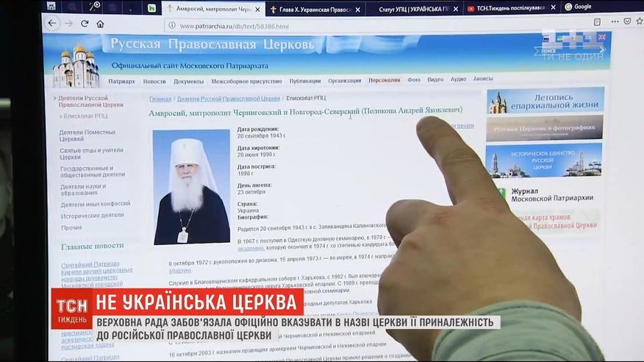The image size is (644, 362).
Task: Follow Деятели Русской Православной Церкви breadcrumb link
Action: [229, 99]
